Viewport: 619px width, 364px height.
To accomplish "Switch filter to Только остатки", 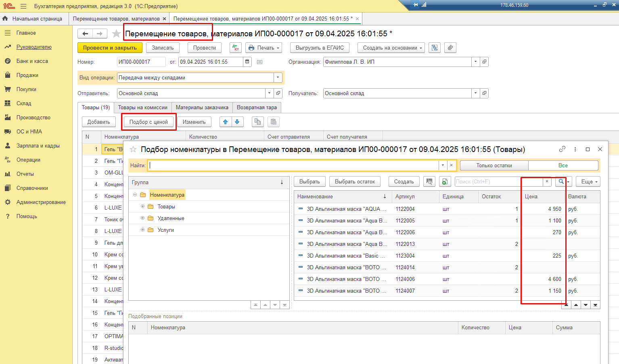I will tap(494, 165).
